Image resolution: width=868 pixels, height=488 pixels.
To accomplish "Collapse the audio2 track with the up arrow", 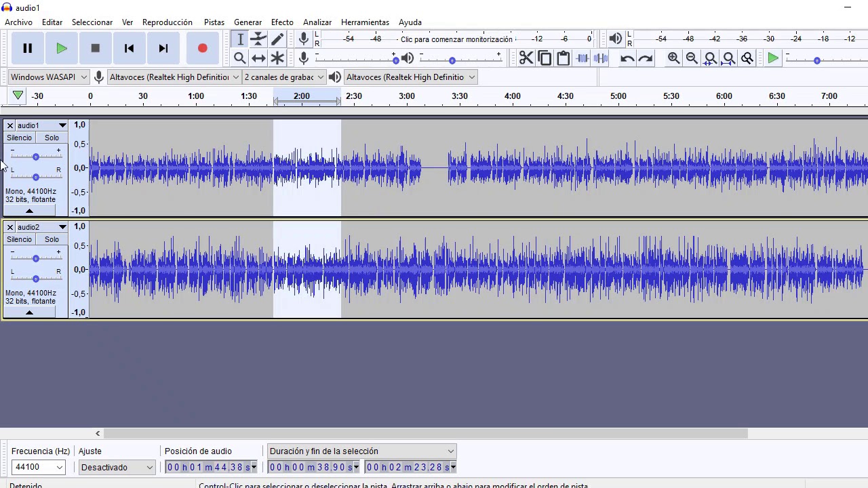I will point(29,312).
